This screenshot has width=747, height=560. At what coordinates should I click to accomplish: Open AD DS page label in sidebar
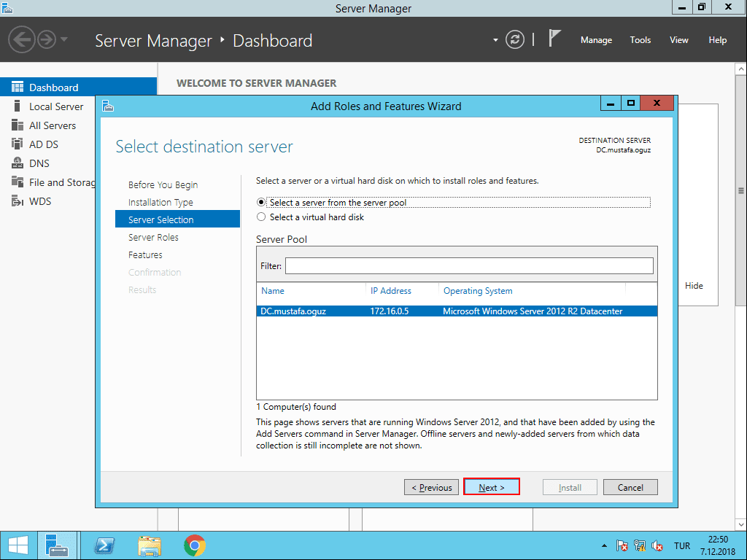click(43, 144)
